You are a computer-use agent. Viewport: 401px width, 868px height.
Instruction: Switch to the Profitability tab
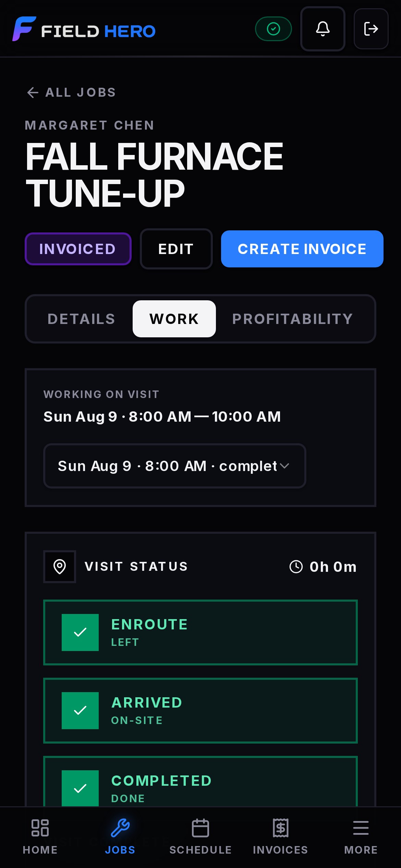coord(293,319)
